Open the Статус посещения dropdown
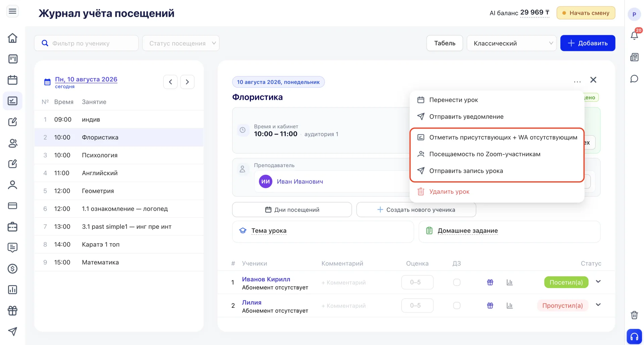Image resolution: width=644 pixels, height=345 pixels. [181, 43]
